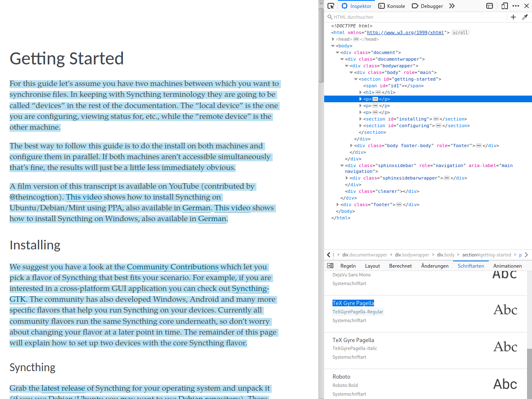Open the Inspektor tab
Image resolution: width=532 pixels, height=399 pixels.
click(x=357, y=6)
